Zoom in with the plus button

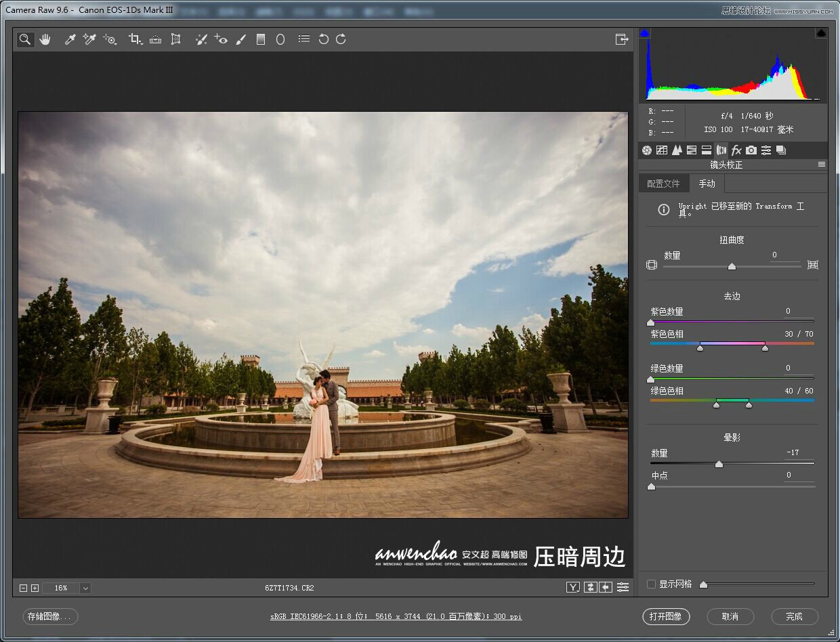pyautogui.click(x=35, y=588)
